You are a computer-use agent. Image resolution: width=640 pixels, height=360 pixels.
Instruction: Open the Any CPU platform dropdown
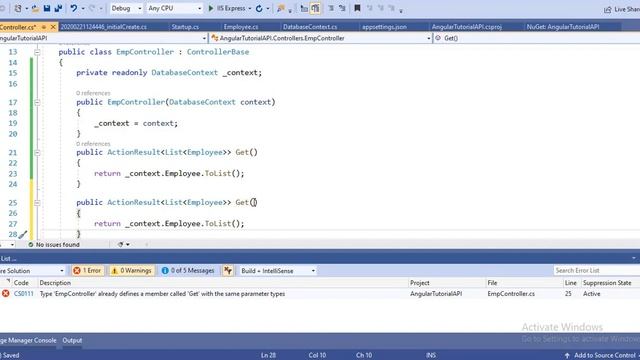click(174, 8)
